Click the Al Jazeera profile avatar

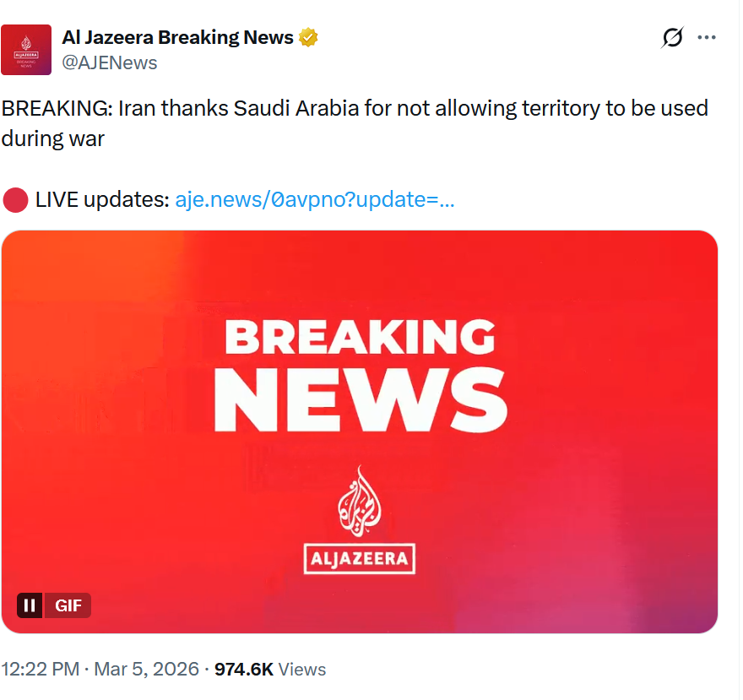[26, 50]
